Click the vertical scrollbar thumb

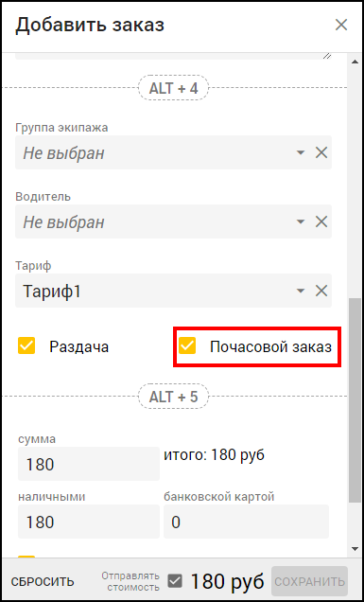click(x=355, y=399)
